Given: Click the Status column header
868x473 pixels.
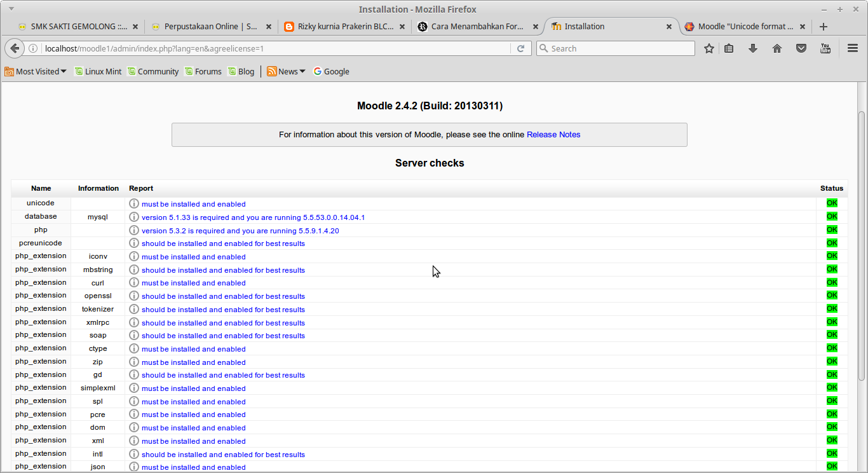Looking at the screenshot, I should 832,188.
